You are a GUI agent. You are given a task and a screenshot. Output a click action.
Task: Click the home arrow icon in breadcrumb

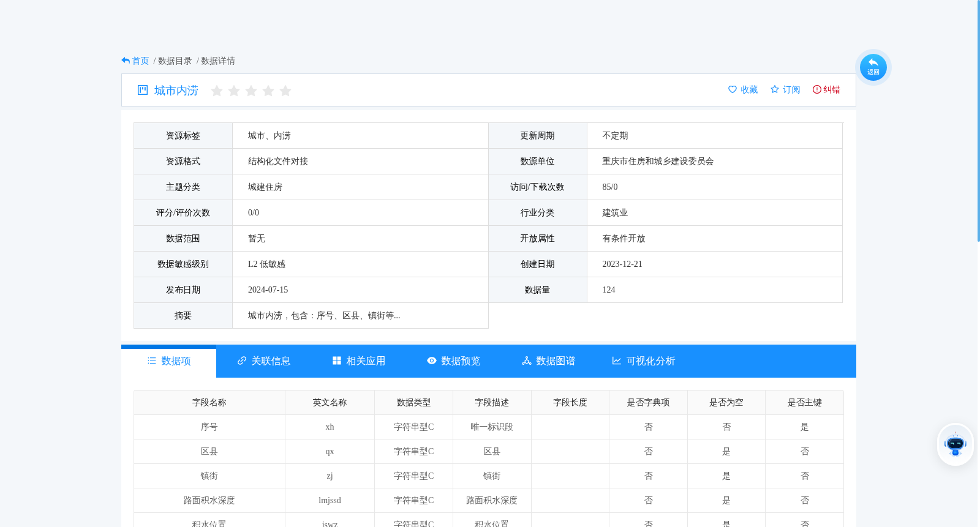click(x=126, y=61)
